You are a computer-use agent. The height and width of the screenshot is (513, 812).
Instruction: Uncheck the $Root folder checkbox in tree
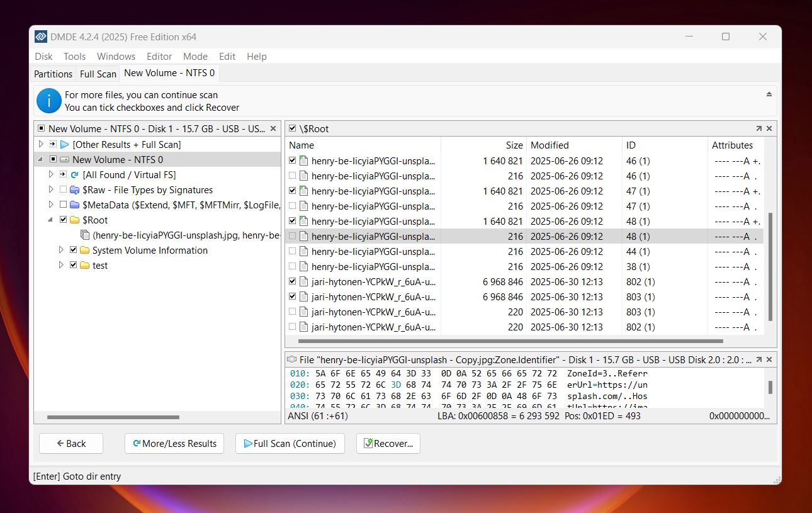pos(63,220)
